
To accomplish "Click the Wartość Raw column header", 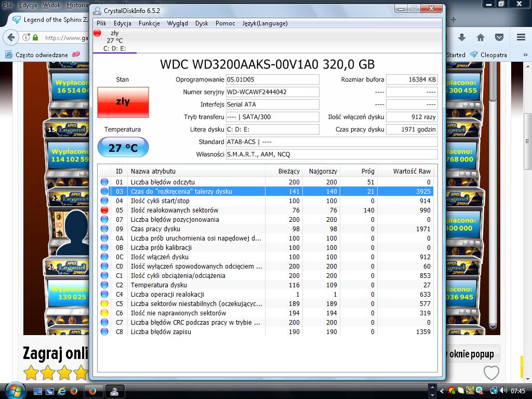I will pos(405,171).
